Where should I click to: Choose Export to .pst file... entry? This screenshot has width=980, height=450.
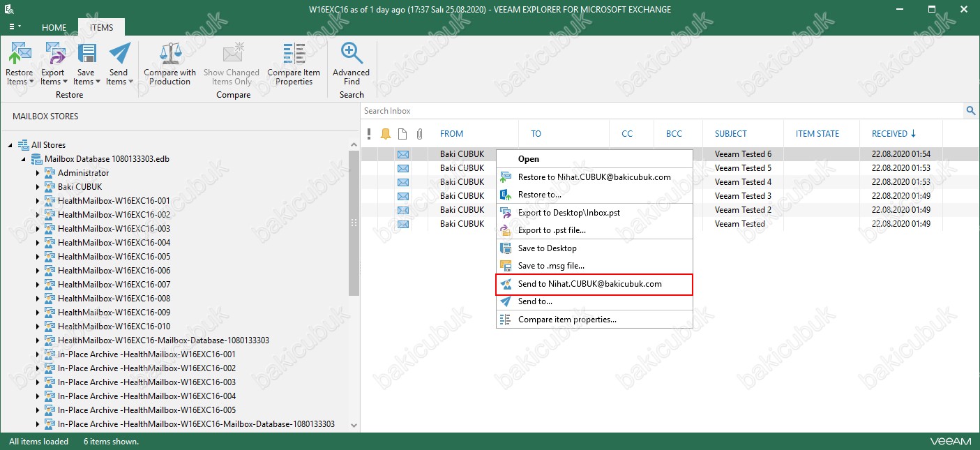[594, 230]
